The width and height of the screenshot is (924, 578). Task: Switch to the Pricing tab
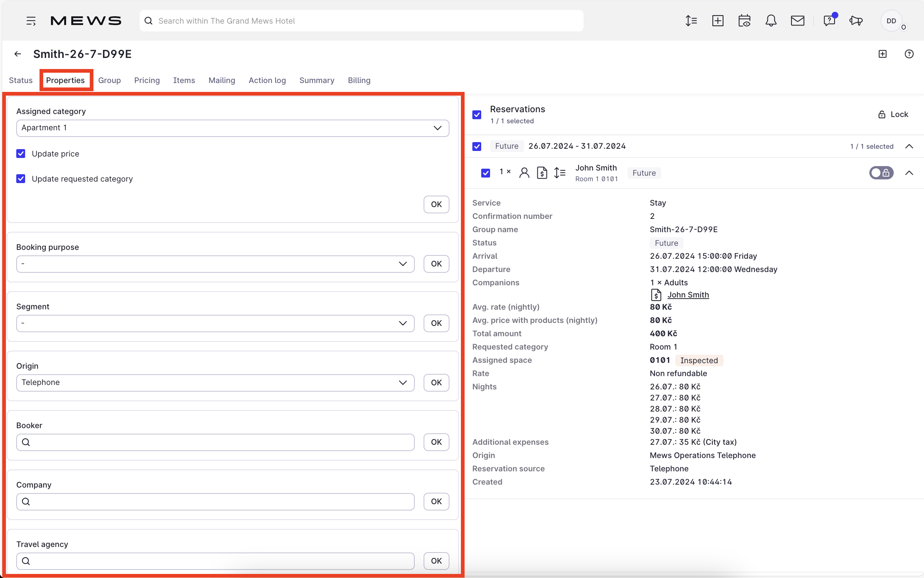tap(147, 80)
